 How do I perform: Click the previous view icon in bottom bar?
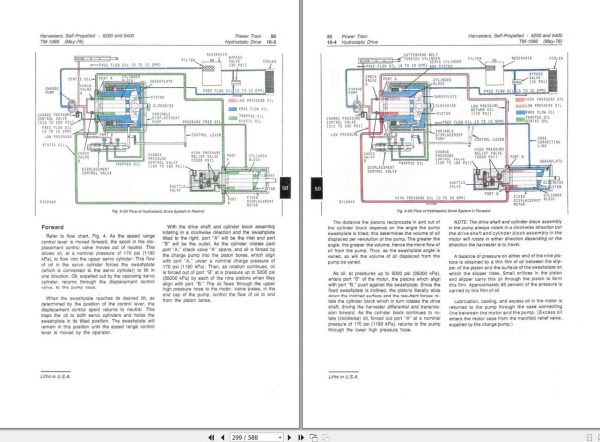click(313, 437)
